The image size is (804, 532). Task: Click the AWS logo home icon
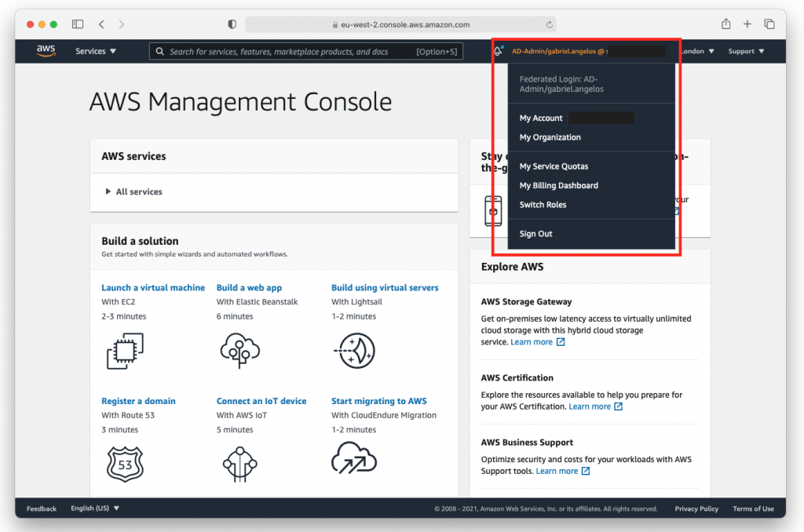click(46, 50)
